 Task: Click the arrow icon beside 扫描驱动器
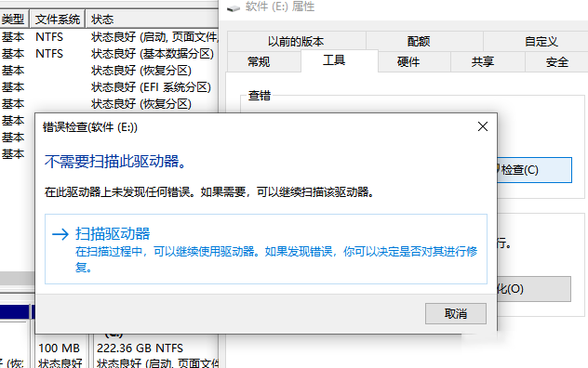pos(60,234)
